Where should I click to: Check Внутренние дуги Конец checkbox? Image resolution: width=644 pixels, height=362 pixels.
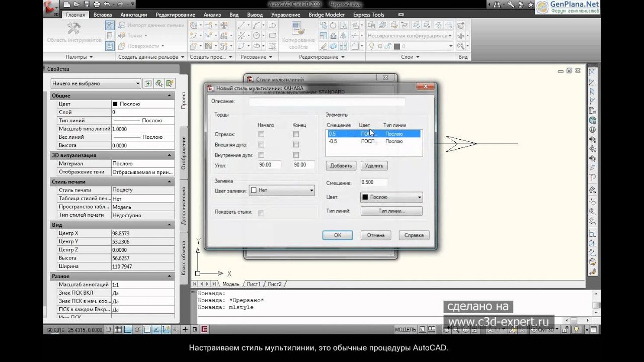point(296,155)
